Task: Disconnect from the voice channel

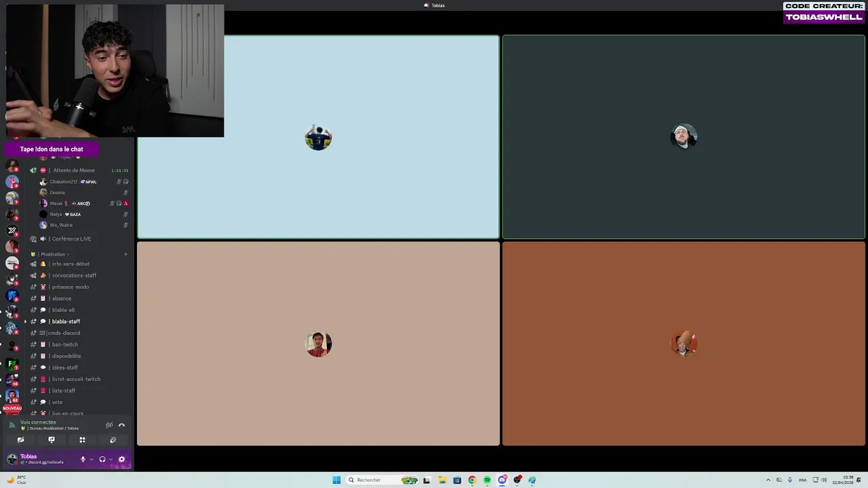Action: click(x=121, y=425)
